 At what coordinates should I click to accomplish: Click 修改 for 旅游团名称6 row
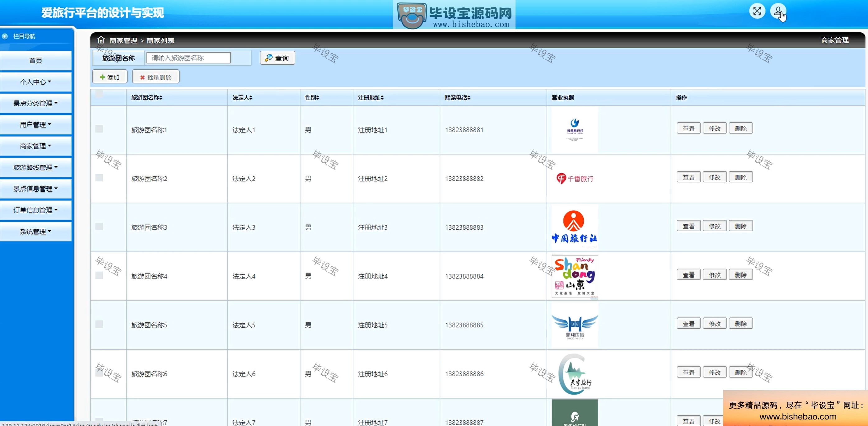[715, 373]
